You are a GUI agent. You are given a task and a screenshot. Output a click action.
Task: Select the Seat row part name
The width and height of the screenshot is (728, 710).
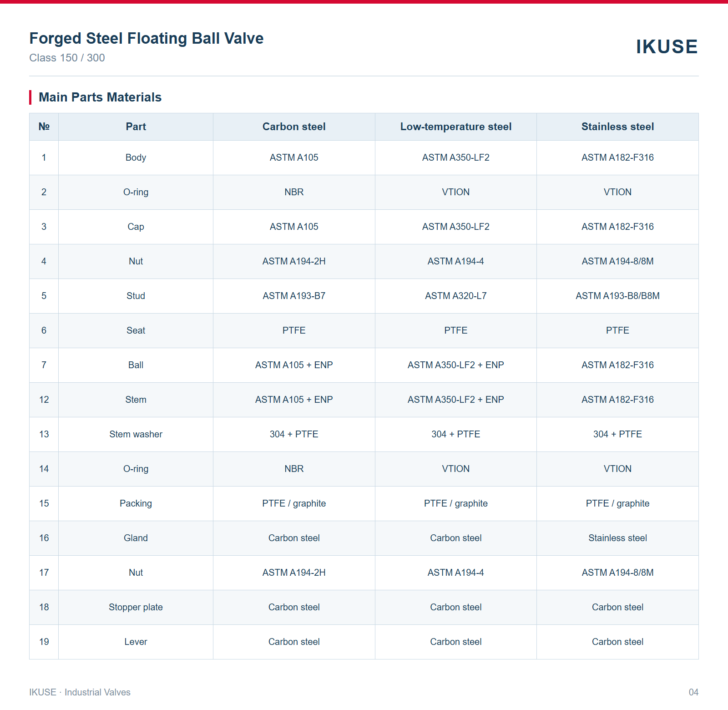(136, 330)
